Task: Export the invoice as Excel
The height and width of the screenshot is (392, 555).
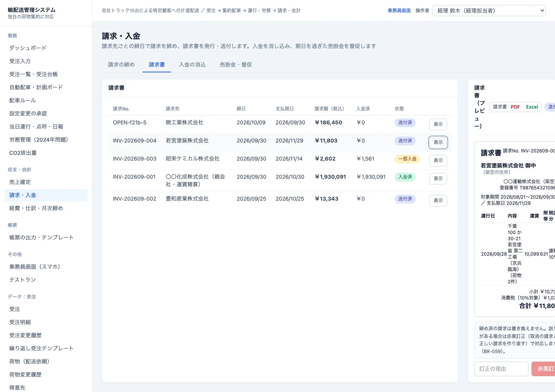Action: 532,107
